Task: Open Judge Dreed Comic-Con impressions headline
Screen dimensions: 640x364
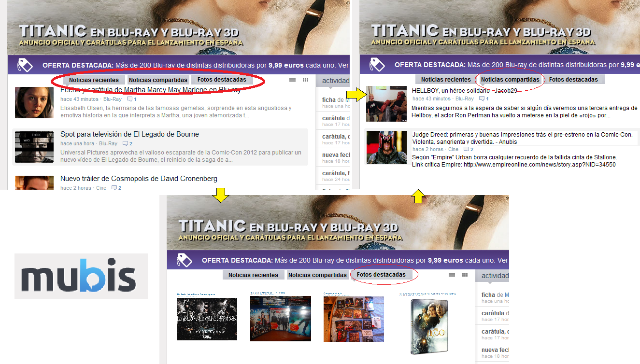Action: tap(522, 138)
